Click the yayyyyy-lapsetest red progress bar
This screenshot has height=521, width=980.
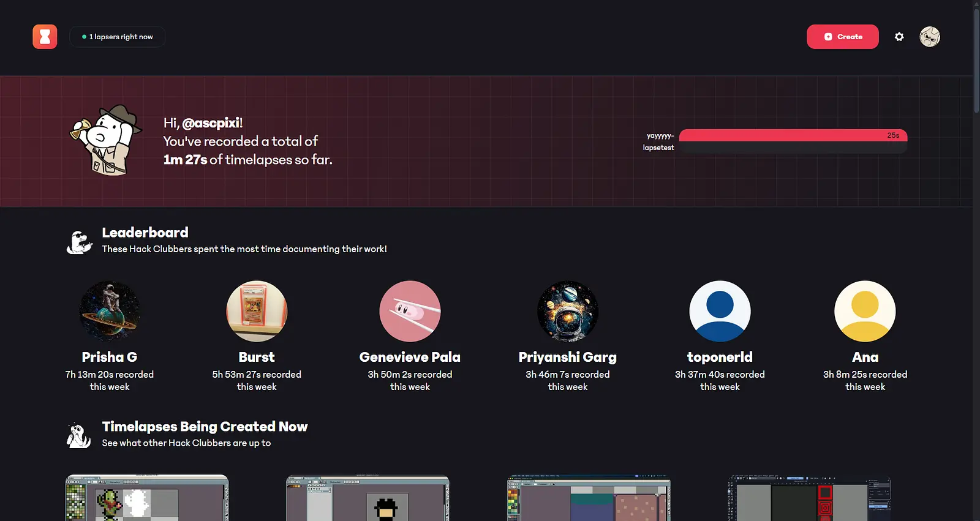click(x=793, y=135)
